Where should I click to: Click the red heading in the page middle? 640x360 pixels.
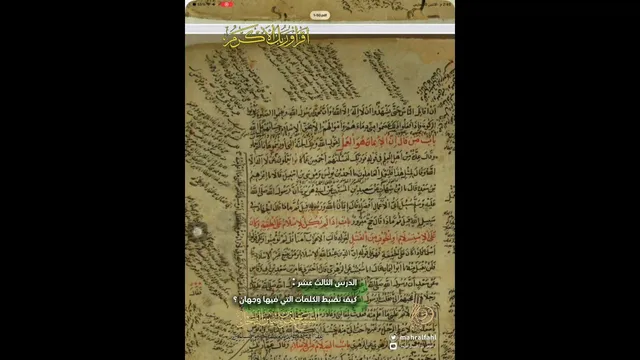coord(342,230)
